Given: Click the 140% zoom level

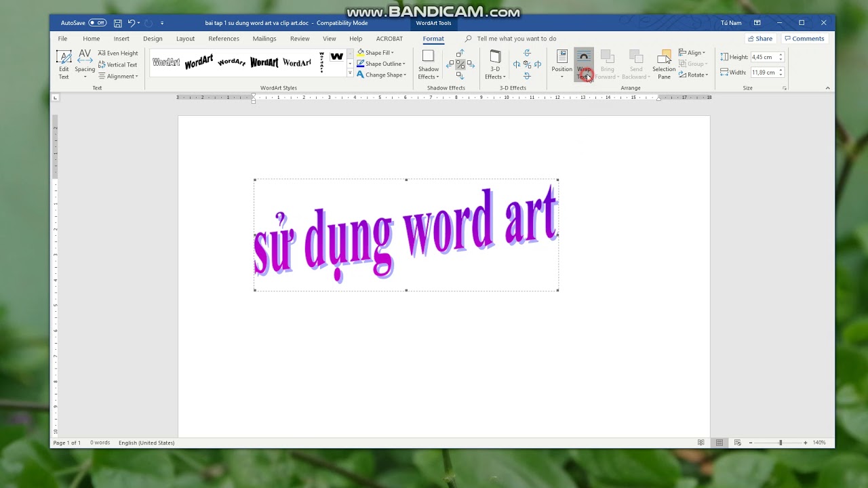Looking at the screenshot, I should click(x=819, y=443).
